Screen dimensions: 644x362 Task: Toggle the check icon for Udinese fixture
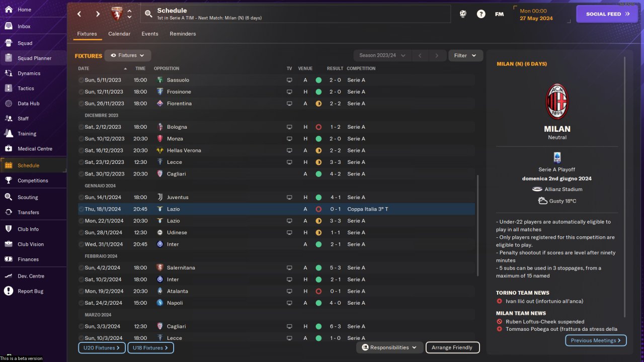click(81, 232)
